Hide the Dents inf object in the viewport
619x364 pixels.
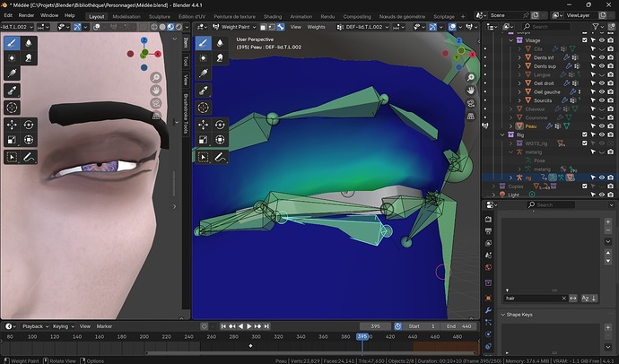click(602, 57)
